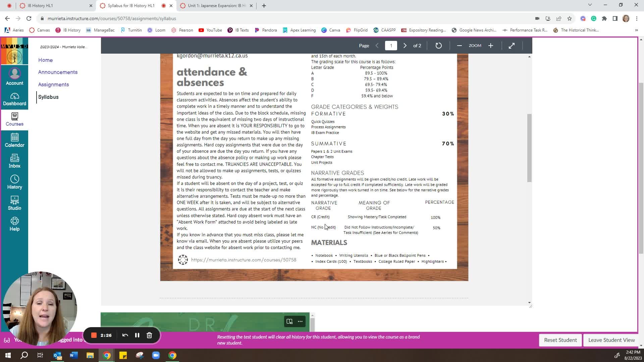Open the course URL link in syllabus
The width and height of the screenshot is (644, 362).
click(244, 260)
